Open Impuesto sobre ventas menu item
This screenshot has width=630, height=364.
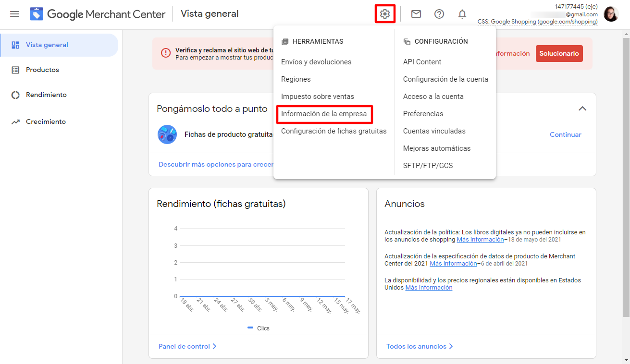(318, 97)
